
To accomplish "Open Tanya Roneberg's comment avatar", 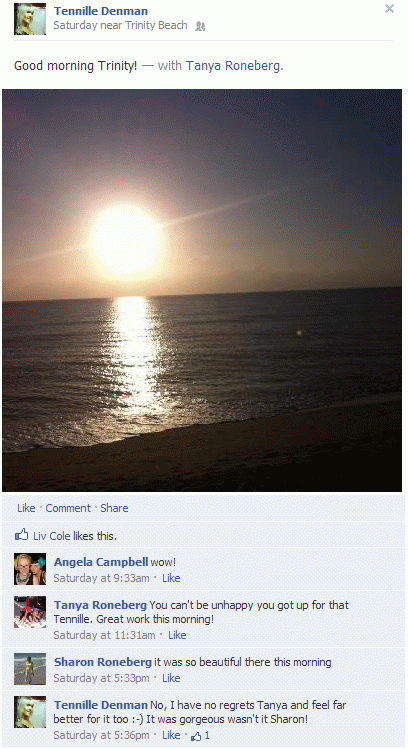I will pyautogui.click(x=30, y=612).
